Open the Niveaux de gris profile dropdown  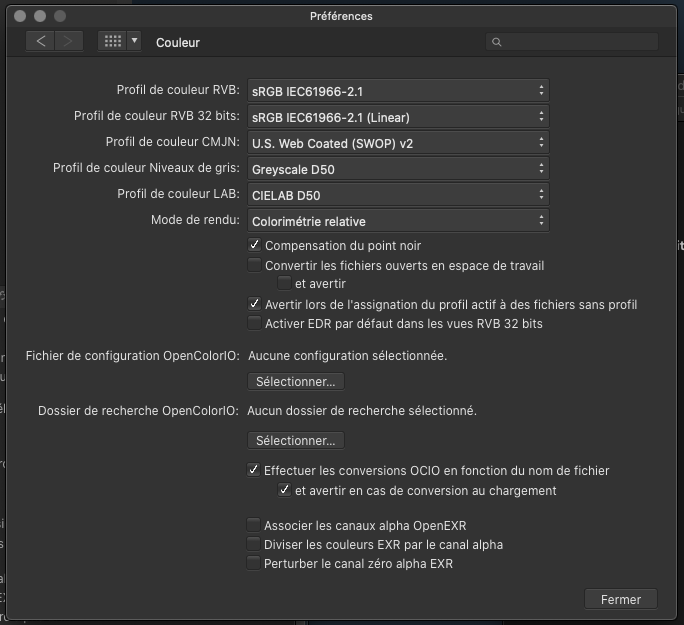tap(398, 169)
